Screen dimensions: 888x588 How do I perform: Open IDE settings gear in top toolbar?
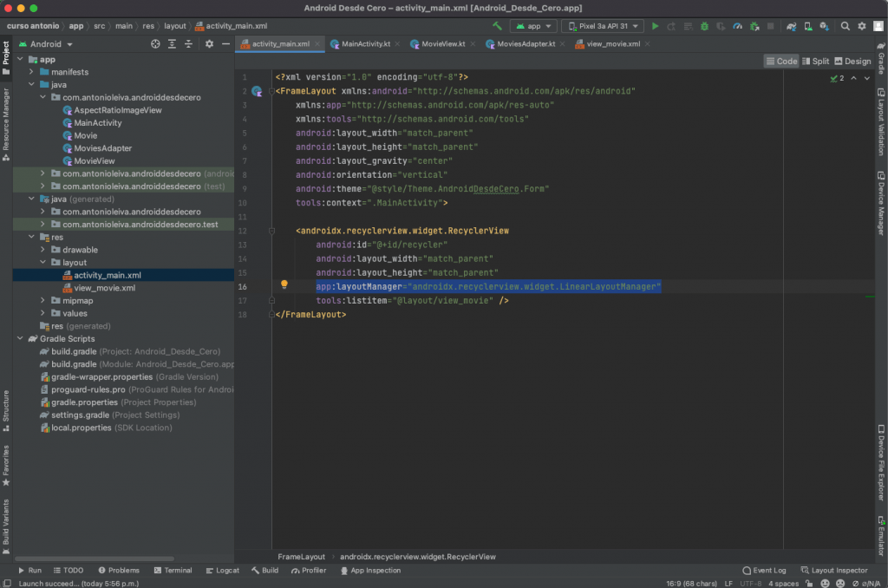coord(862,26)
